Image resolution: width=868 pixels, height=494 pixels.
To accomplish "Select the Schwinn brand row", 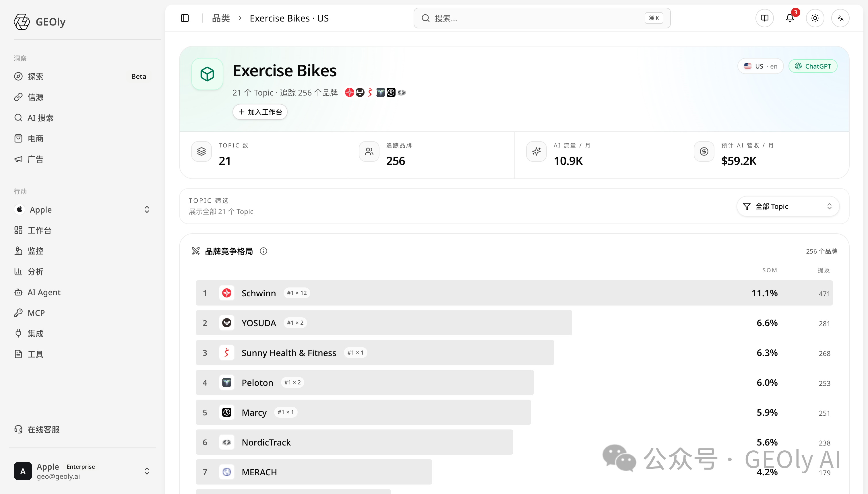I will (x=514, y=293).
